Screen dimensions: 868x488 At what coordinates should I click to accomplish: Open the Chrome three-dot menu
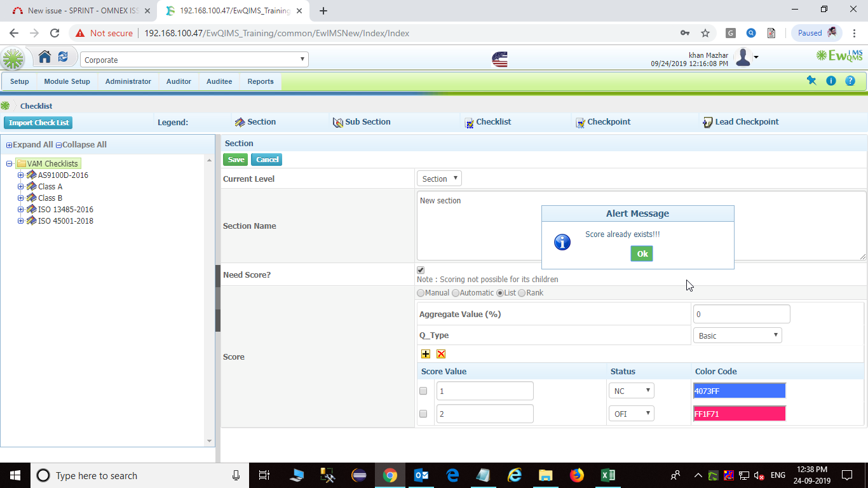pos(853,33)
